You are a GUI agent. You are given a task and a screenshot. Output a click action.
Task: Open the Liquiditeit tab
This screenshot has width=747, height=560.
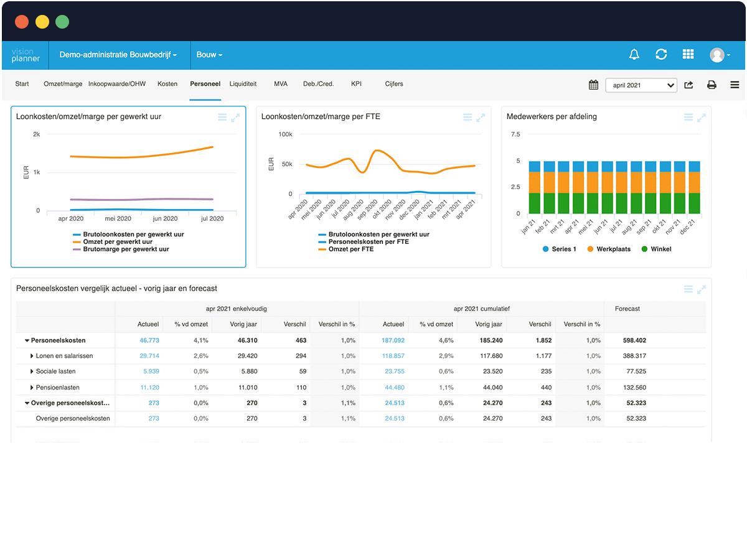tap(243, 83)
